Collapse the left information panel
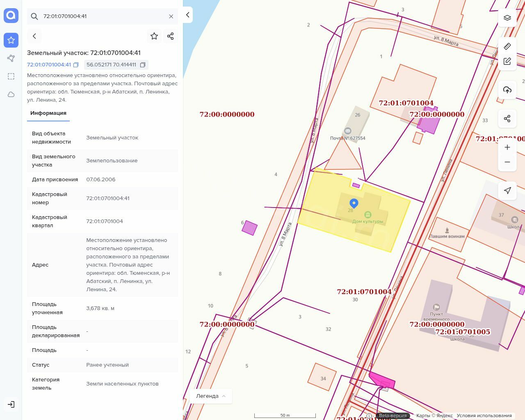Viewport: 525px width, 420px height. (187, 15)
